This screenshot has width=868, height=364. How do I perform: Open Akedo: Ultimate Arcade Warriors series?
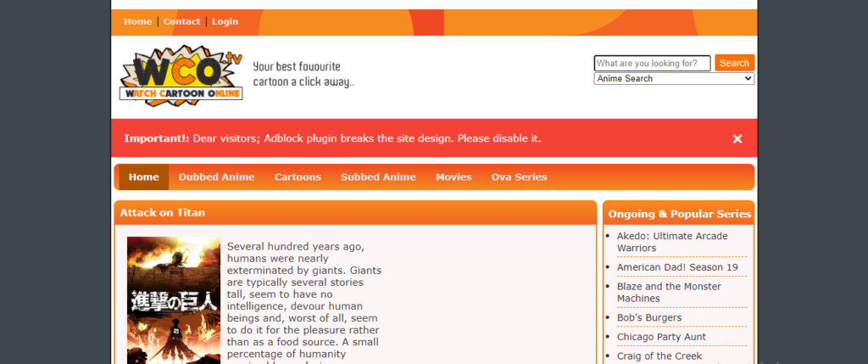point(672,242)
